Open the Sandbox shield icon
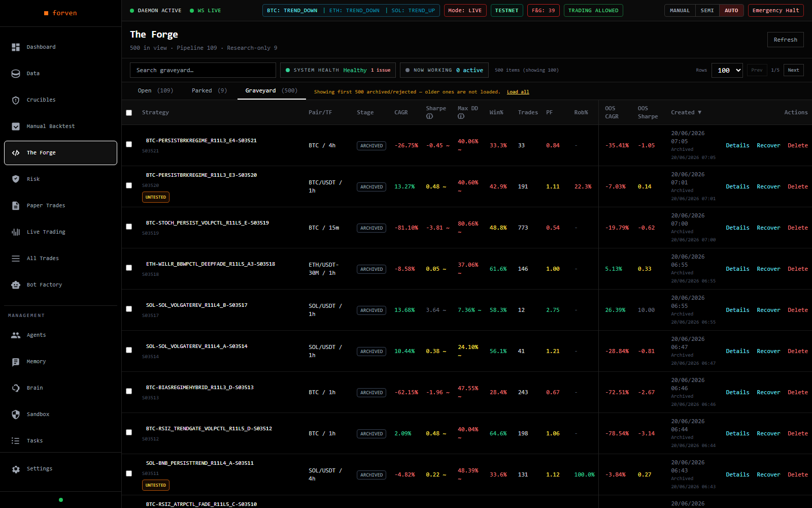 (16, 415)
